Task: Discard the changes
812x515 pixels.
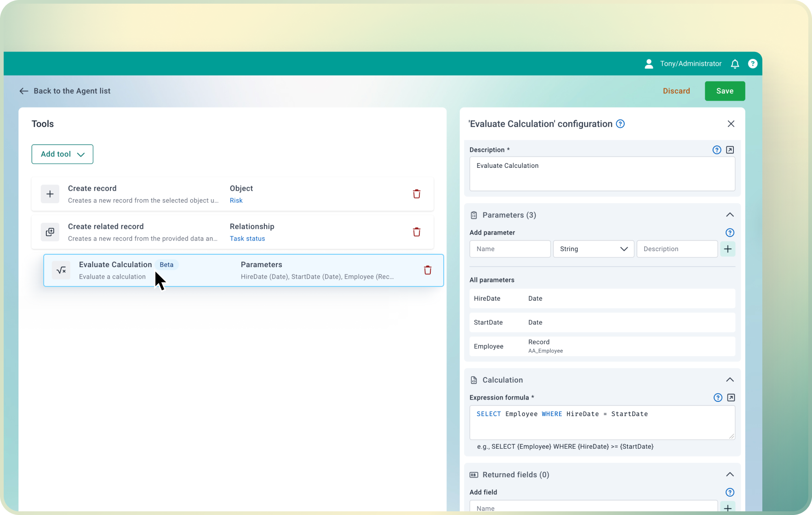Action: (676, 91)
